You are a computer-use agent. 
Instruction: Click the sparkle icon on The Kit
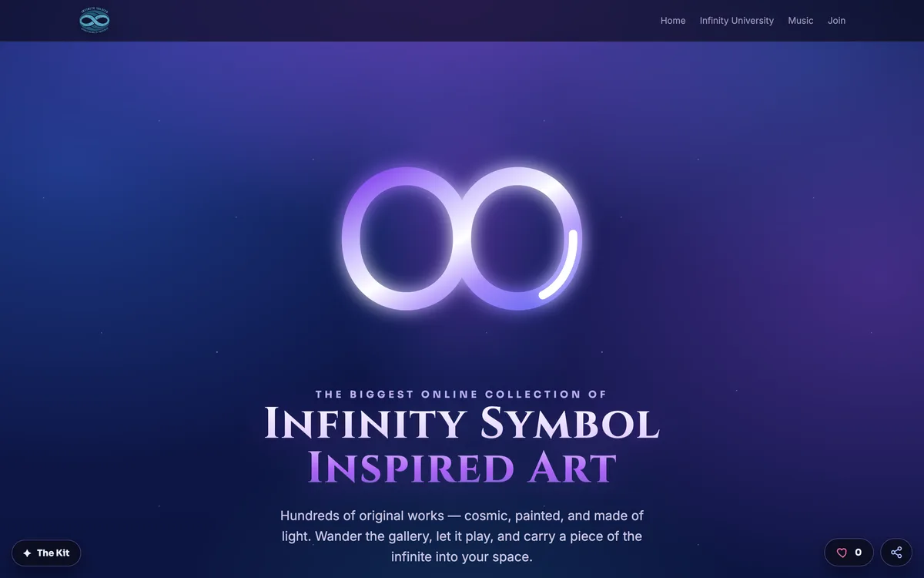(x=28, y=553)
